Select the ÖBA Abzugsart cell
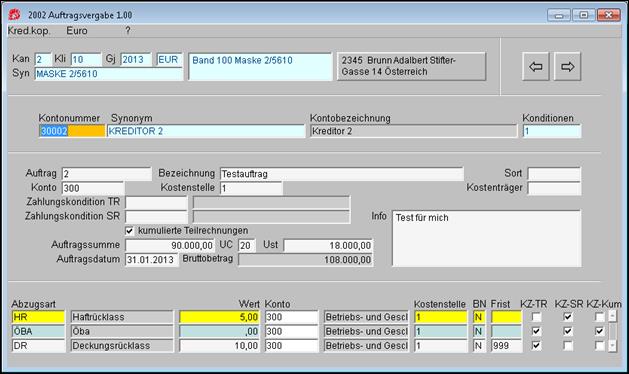Image resolution: width=629 pixels, height=374 pixels. click(38, 331)
